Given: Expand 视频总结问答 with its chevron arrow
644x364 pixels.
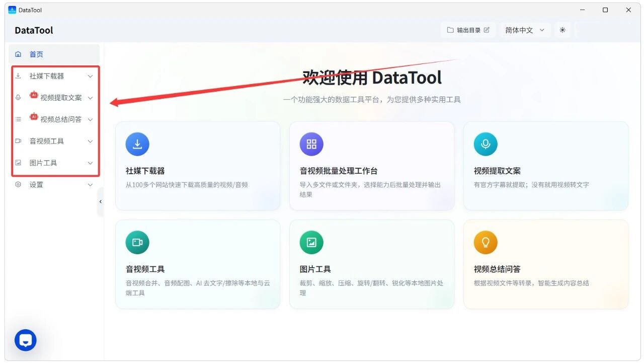Looking at the screenshot, I should coord(91,119).
